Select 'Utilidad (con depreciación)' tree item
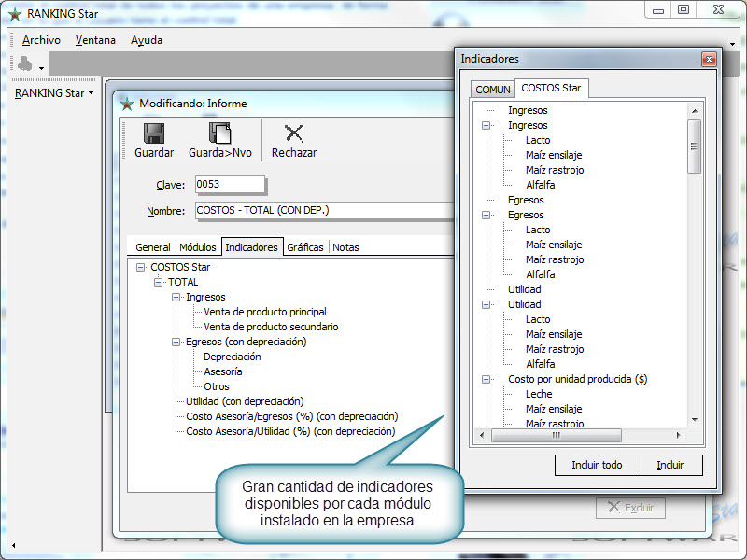Image resolution: width=747 pixels, height=560 pixels. pos(245,401)
